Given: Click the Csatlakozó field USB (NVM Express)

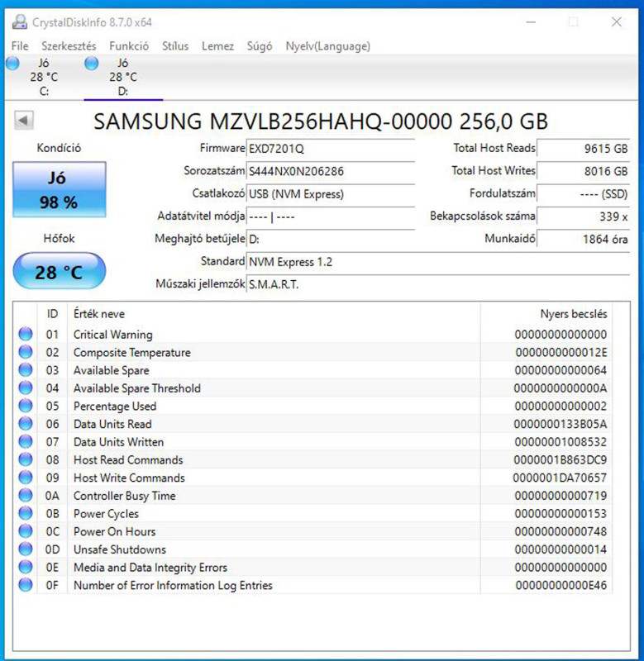Looking at the screenshot, I should [x=330, y=194].
